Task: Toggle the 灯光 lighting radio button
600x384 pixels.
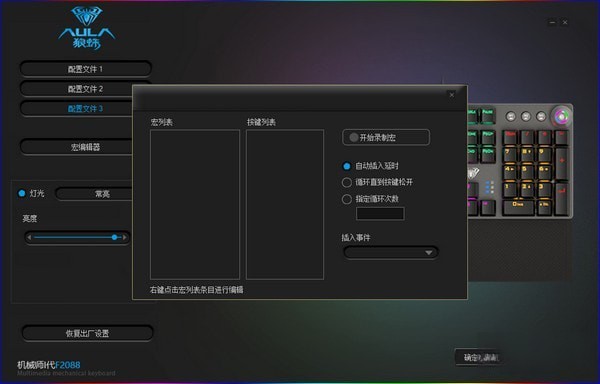Action: tap(22, 193)
